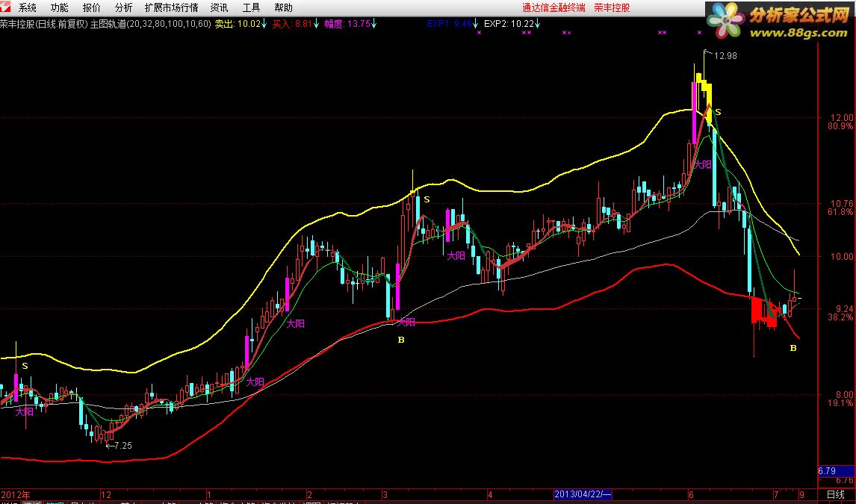Click the 38.2% retracement label

[x=841, y=317]
